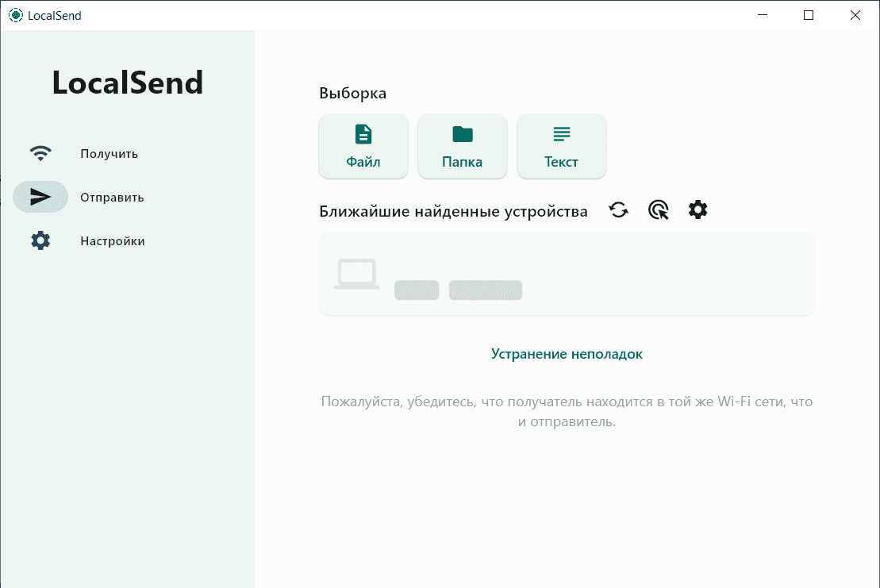The width and height of the screenshot is (880, 588).
Task: Click the paper plane send icon
Action: click(40, 197)
